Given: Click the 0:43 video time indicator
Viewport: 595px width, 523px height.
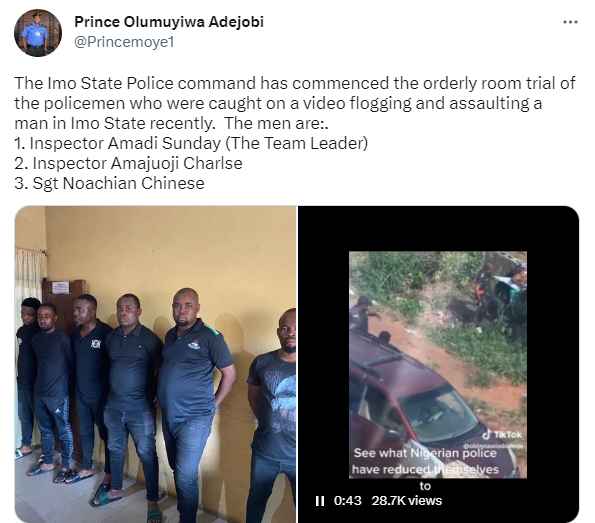Looking at the screenshot, I should (x=348, y=501).
